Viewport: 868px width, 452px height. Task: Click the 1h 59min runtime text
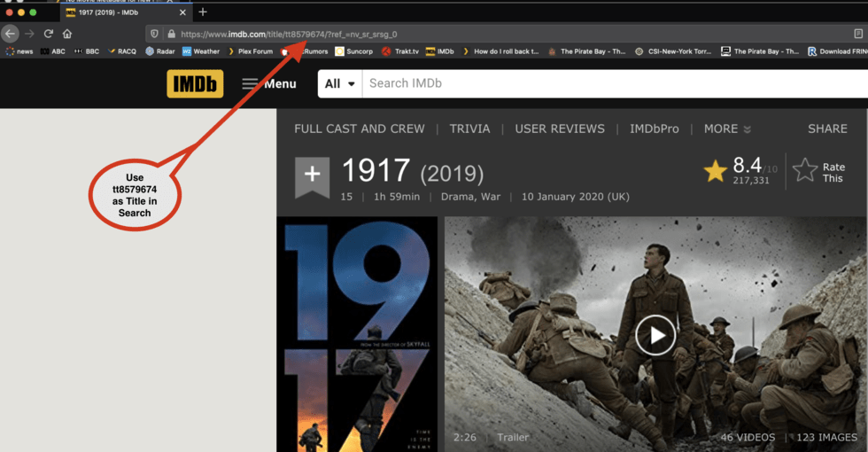397,197
